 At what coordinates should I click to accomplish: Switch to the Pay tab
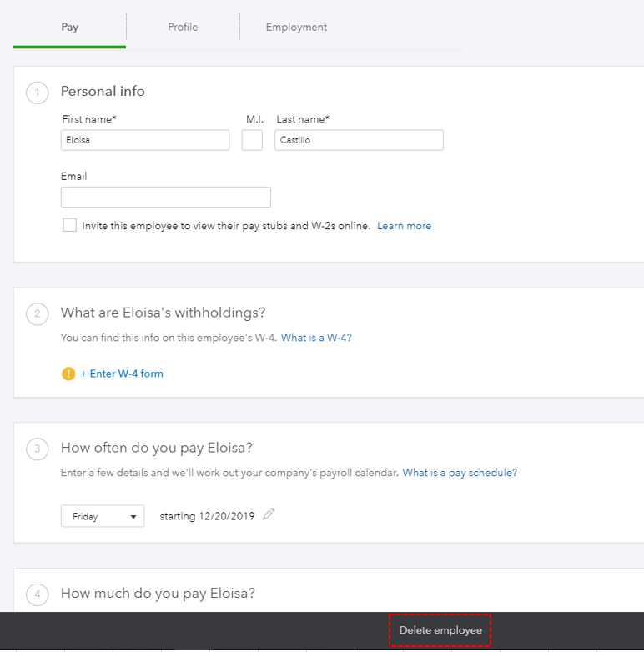[x=70, y=28]
